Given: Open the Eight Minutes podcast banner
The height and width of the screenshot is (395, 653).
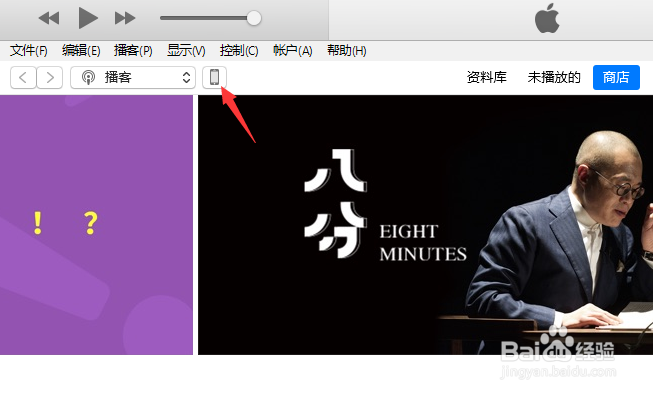Looking at the screenshot, I should tap(425, 225).
